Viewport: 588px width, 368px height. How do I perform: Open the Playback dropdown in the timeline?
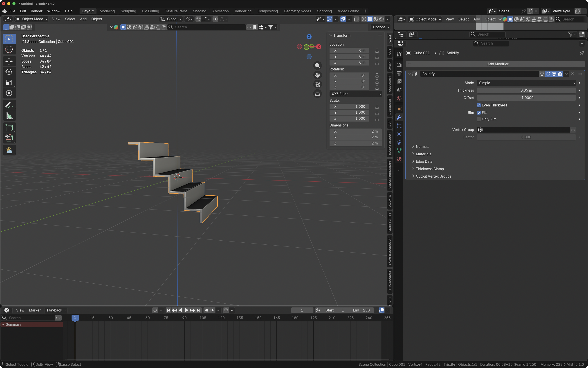click(56, 310)
